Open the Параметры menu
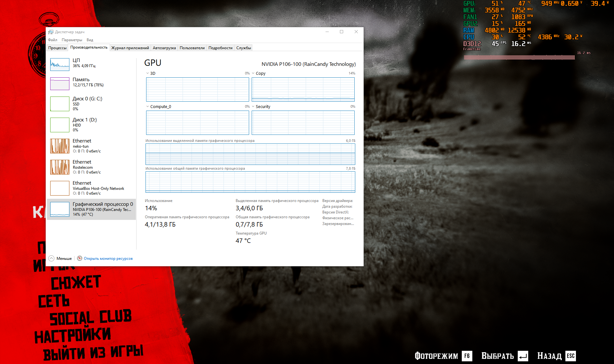The width and height of the screenshot is (614, 364). 72,40
